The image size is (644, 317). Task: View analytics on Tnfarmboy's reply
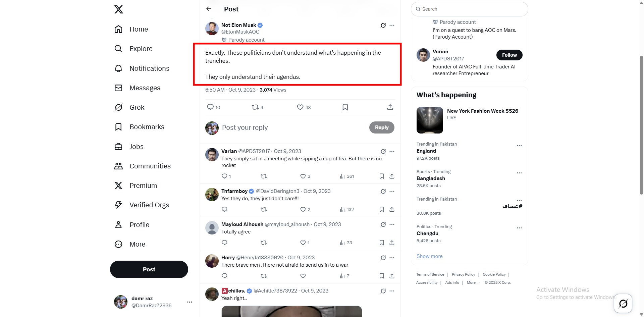[342, 210]
